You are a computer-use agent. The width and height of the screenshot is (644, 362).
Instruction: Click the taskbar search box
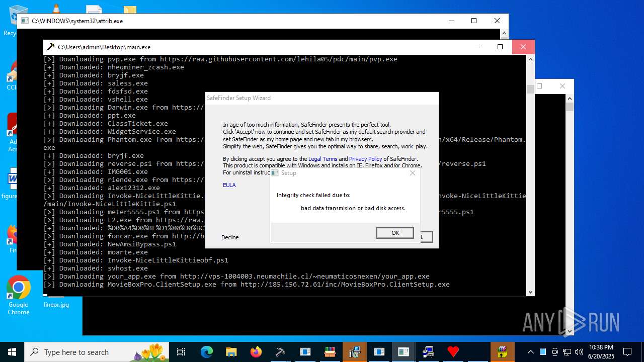[x=97, y=352]
